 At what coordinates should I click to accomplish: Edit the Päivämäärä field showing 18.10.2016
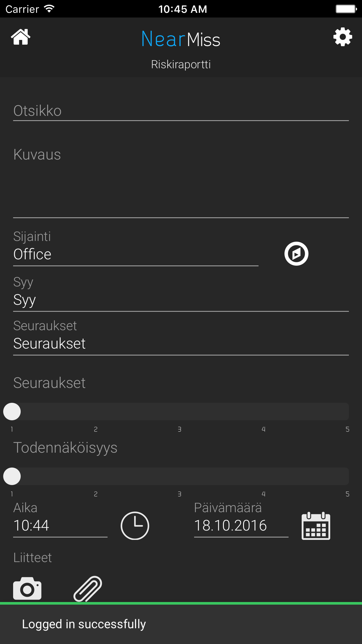click(241, 526)
